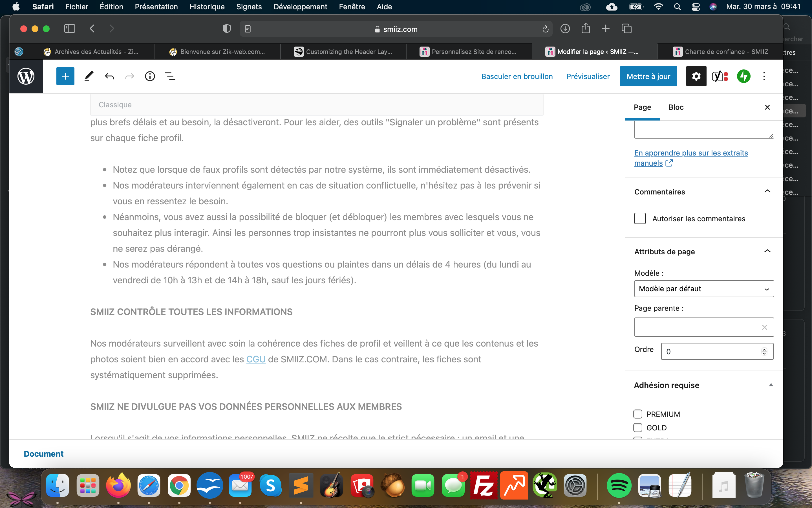Open Skype from the Dock

click(x=270, y=485)
